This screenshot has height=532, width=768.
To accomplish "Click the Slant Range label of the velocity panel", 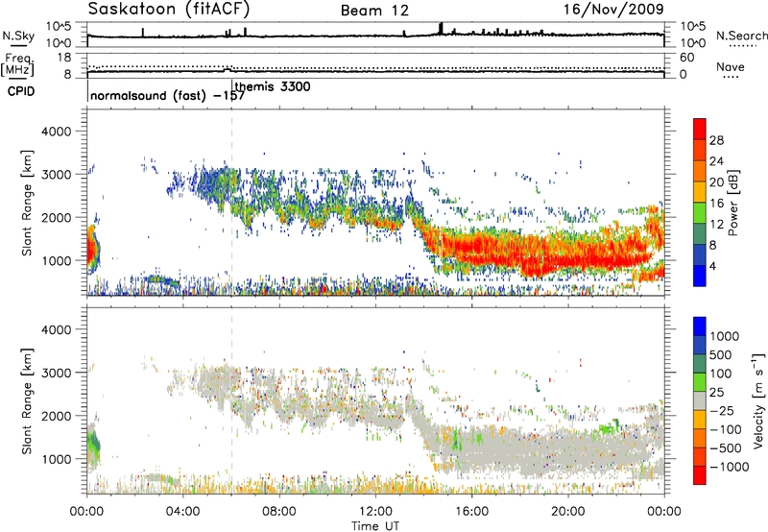I will point(27,401).
